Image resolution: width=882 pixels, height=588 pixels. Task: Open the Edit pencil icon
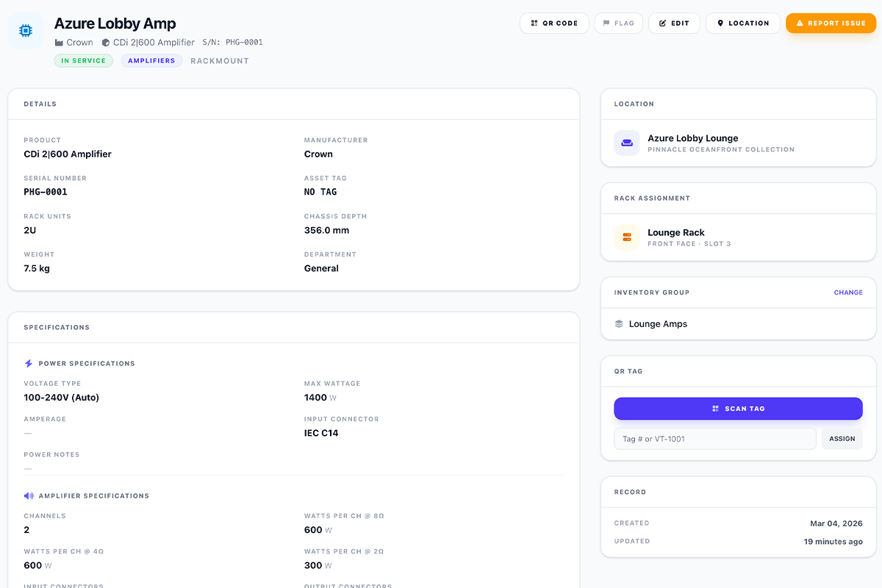point(661,23)
